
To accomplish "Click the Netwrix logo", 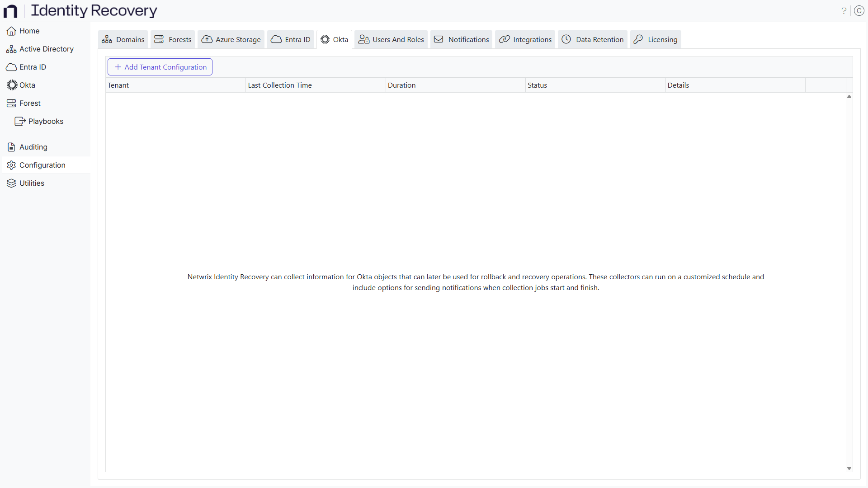I will (10, 11).
